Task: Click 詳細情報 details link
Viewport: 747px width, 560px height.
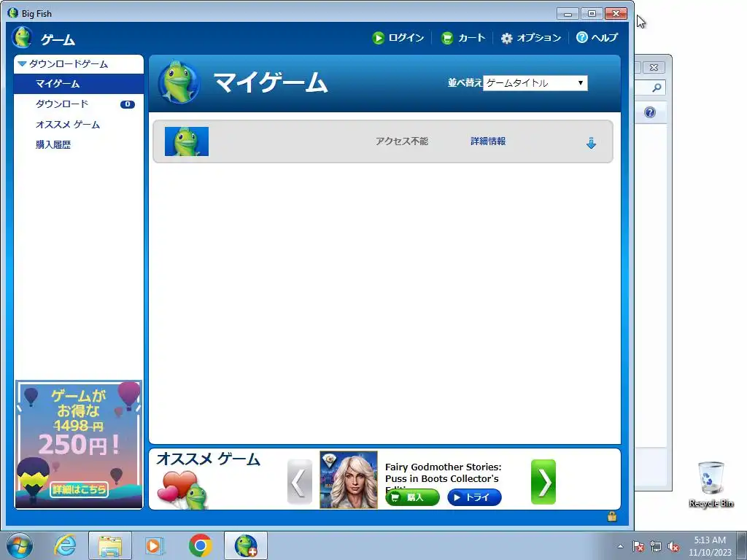Action: coord(488,141)
